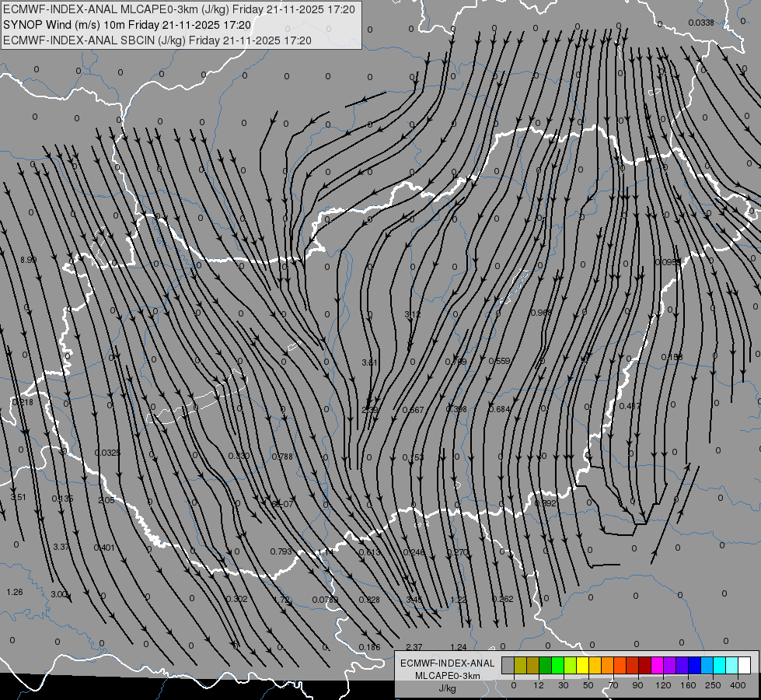761x700 pixels.
Task: Click the map value 0.392
Action: [x=545, y=503]
